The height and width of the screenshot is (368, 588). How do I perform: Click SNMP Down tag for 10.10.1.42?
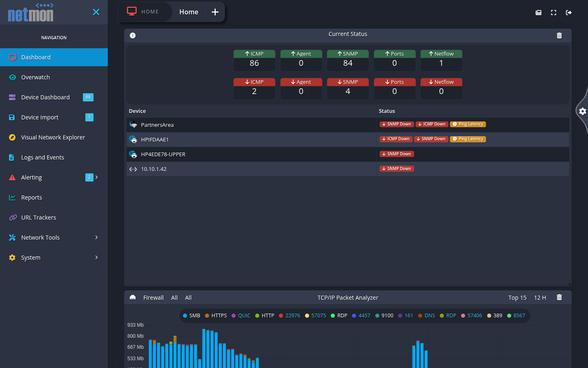tap(397, 168)
